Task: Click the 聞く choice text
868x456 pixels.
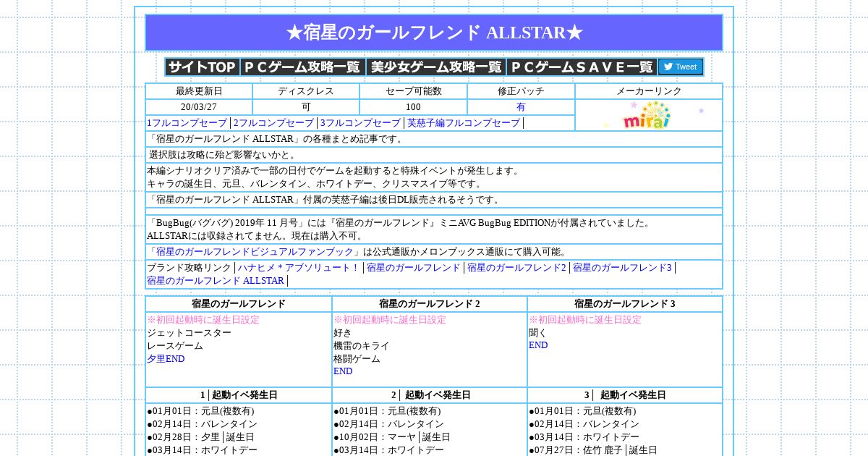Action: tap(538, 333)
